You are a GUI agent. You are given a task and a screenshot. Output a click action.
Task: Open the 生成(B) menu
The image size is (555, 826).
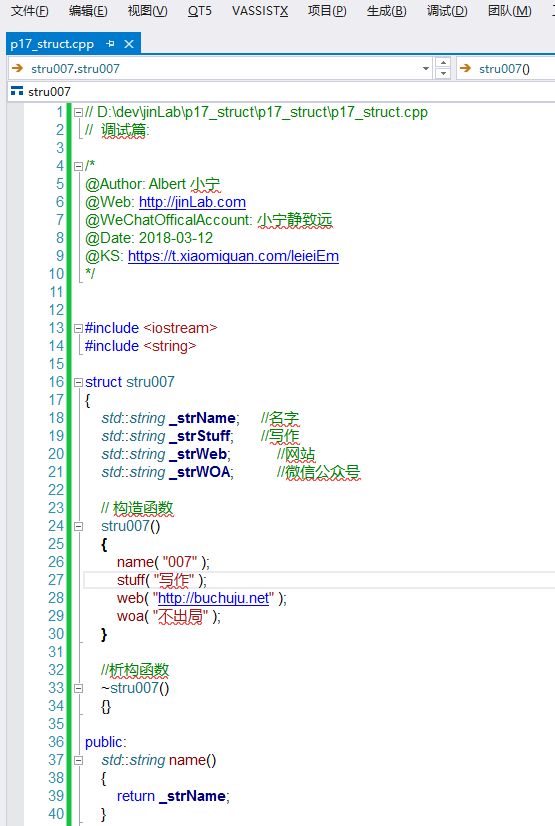click(x=386, y=11)
